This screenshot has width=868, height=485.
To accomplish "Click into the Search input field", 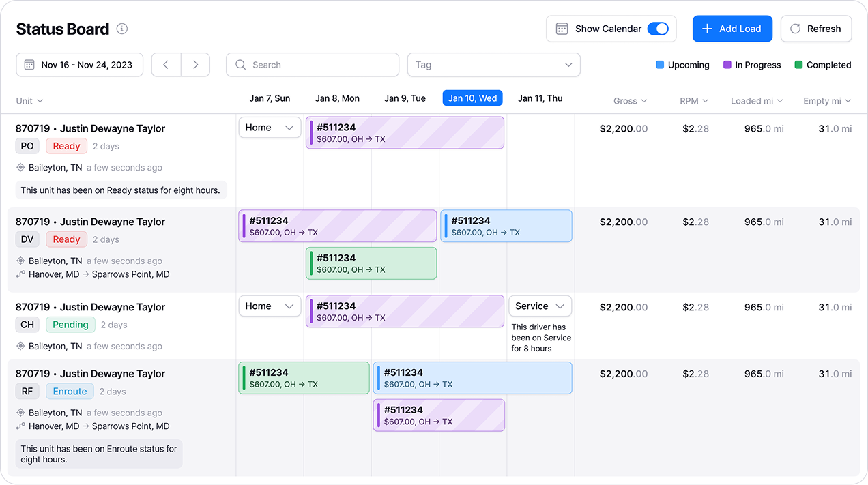I will click(321, 65).
